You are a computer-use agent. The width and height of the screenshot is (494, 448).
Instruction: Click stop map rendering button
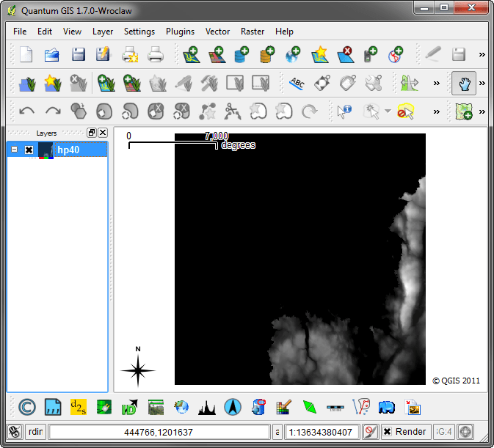371,432
